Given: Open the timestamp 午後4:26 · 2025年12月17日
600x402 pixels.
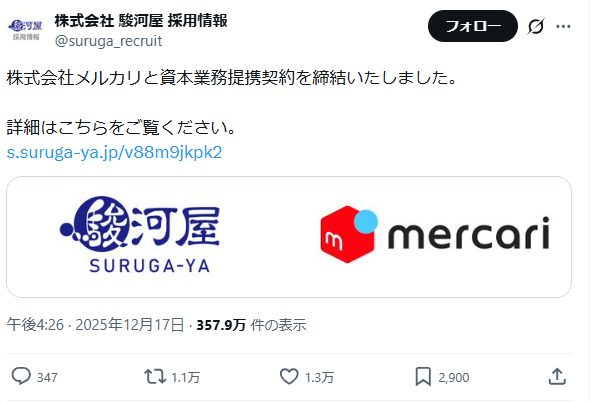Looking at the screenshot, I should (x=95, y=325).
